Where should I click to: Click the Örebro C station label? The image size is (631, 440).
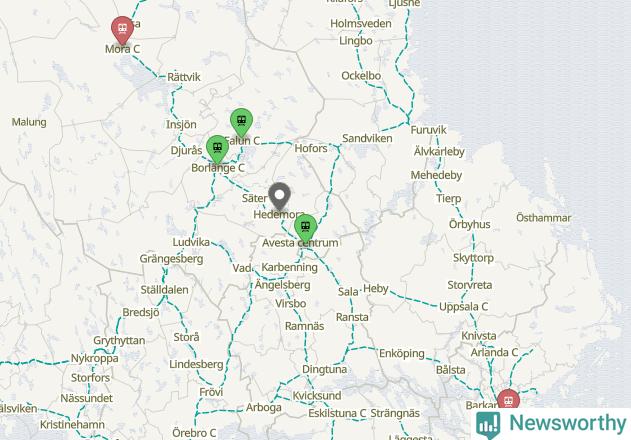click(x=194, y=433)
